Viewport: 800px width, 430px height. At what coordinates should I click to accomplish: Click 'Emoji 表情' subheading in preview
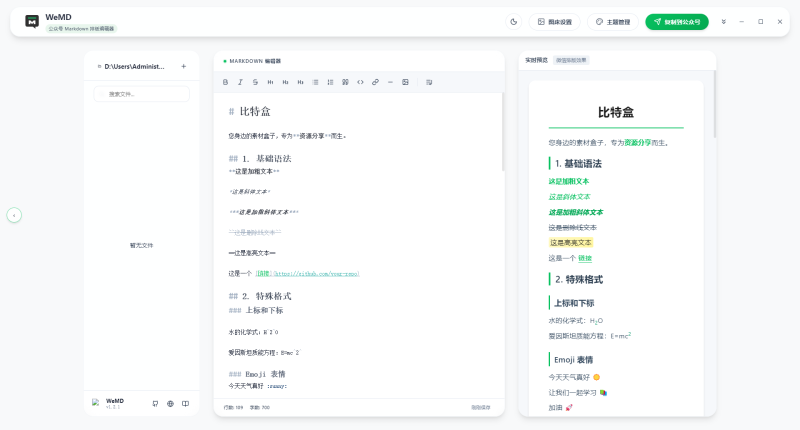(x=573, y=360)
